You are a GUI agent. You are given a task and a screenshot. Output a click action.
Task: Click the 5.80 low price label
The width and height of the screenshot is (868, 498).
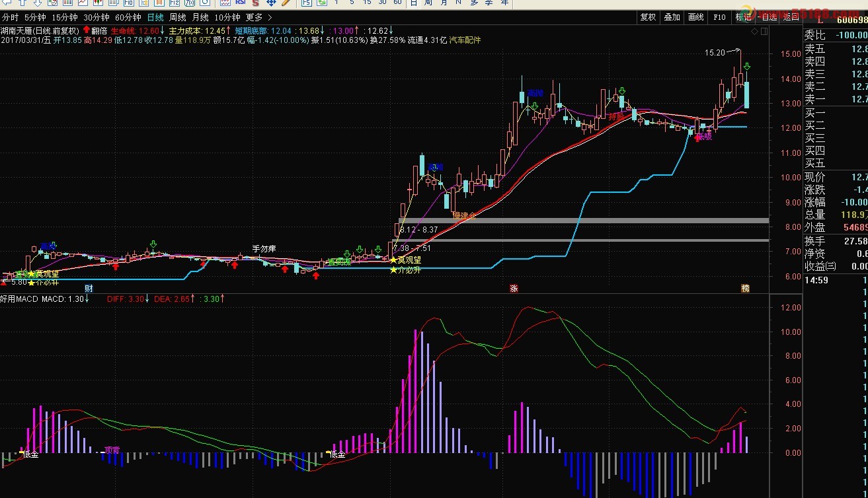(x=19, y=282)
